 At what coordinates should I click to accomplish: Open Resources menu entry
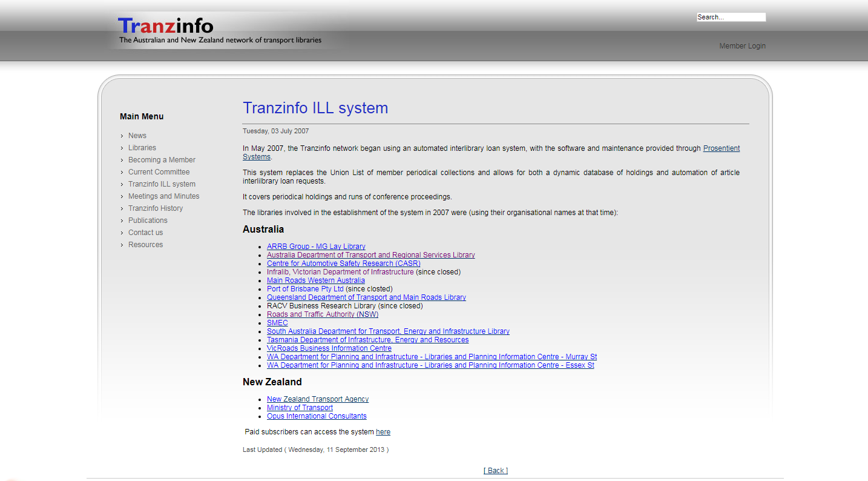pyautogui.click(x=145, y=245)
